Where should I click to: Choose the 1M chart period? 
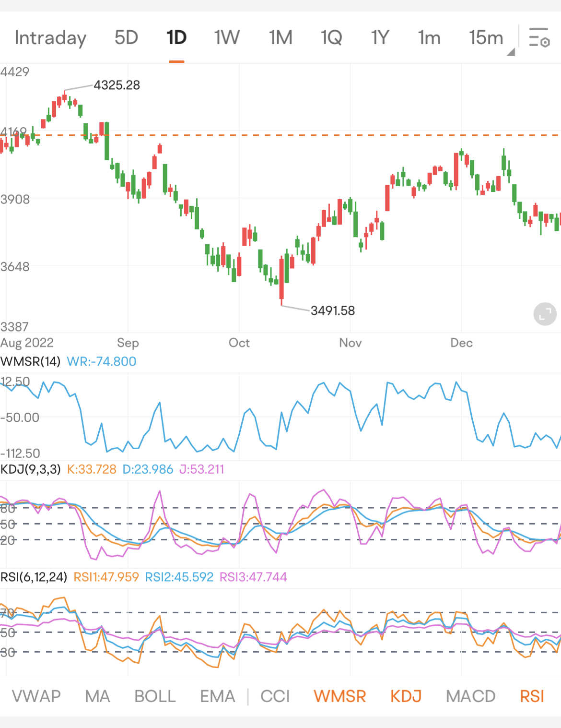point(280,37)
